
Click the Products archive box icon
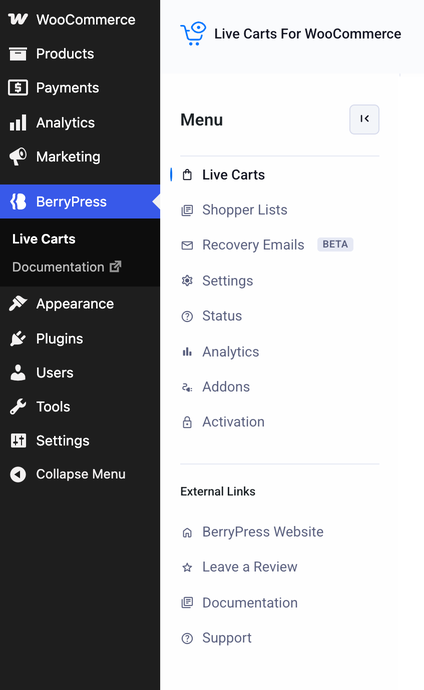pyautogui.click(x=18, y=54)
